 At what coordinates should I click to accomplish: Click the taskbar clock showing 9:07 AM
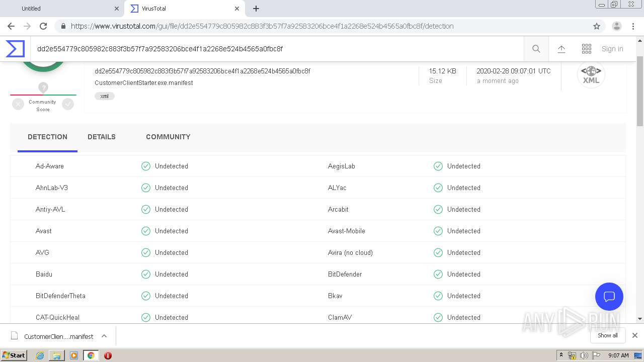[618, 355]
